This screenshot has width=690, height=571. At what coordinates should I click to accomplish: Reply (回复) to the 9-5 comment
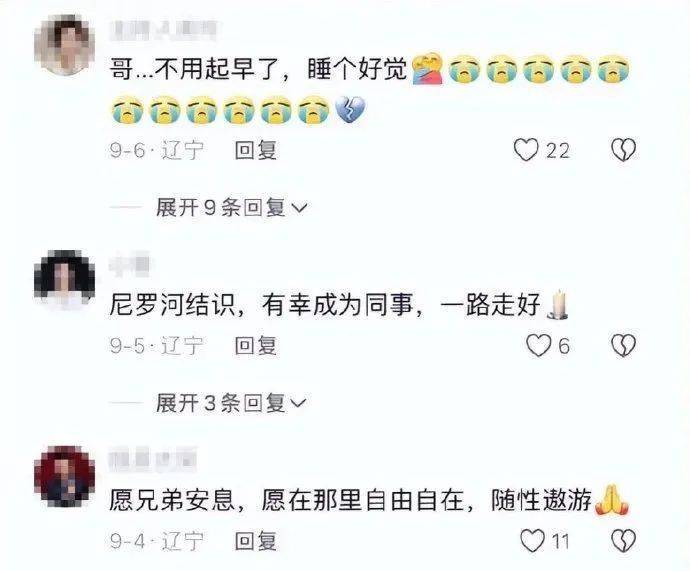(256, 345)
